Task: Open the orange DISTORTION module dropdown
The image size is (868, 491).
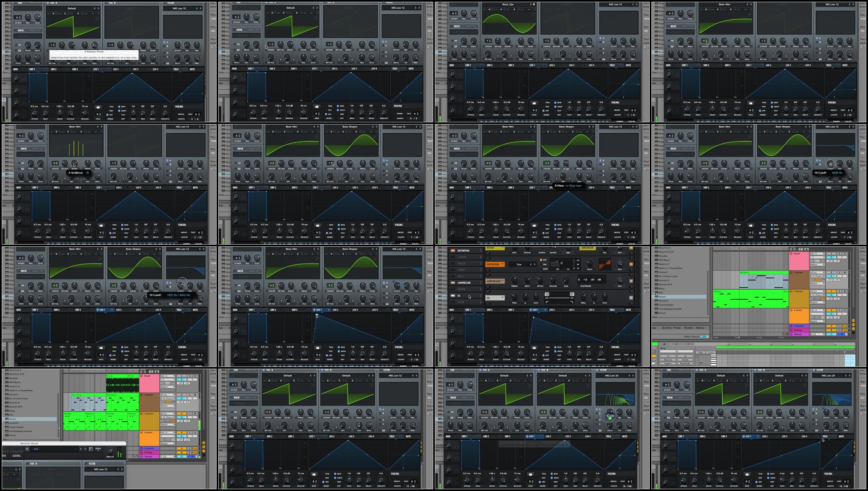Action: click(495, 264)
